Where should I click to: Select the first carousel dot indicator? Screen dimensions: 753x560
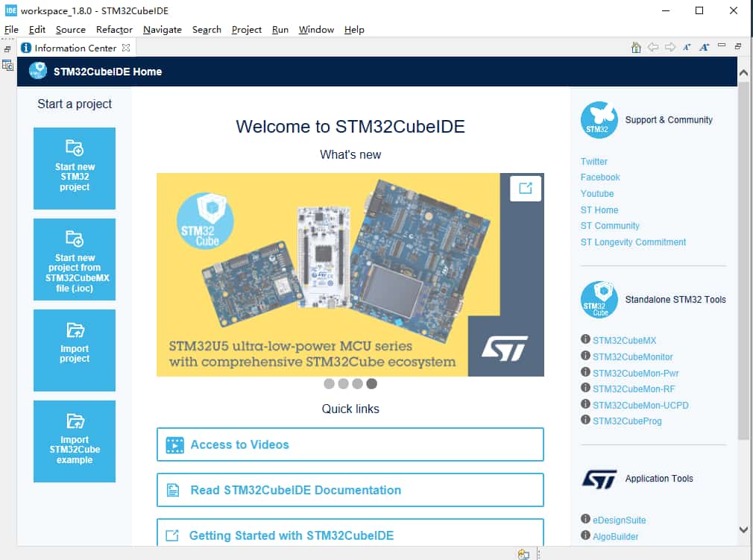[329, 384]
